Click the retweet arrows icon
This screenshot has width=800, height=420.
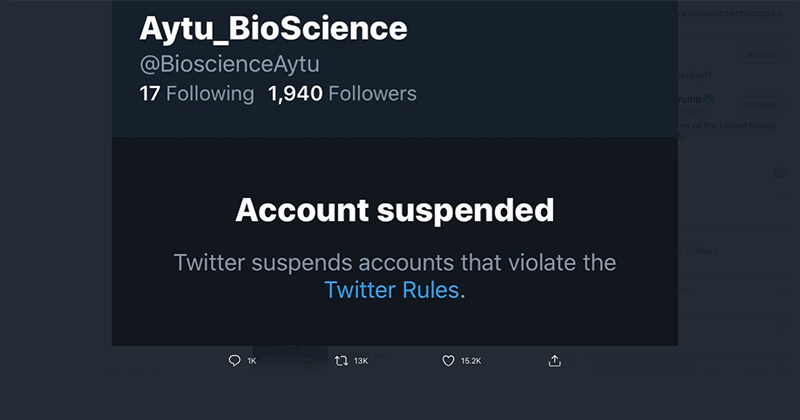point(340,360)
